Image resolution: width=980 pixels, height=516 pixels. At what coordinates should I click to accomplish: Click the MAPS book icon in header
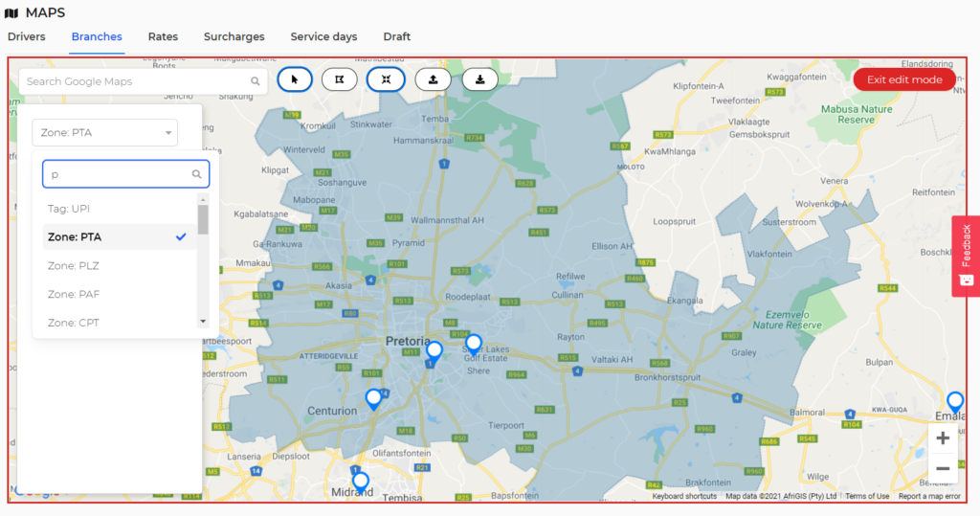[11, 13]
